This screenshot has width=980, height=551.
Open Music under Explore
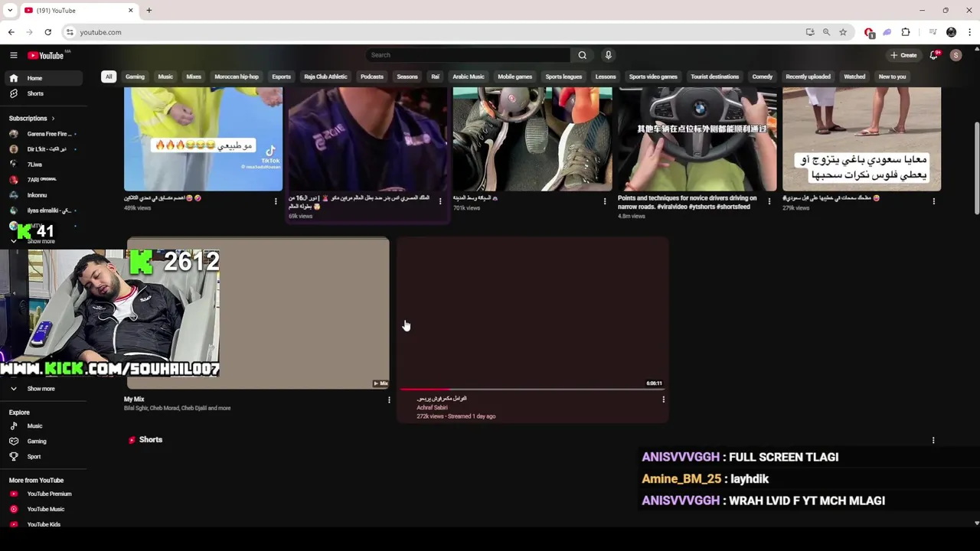point(44,426)
